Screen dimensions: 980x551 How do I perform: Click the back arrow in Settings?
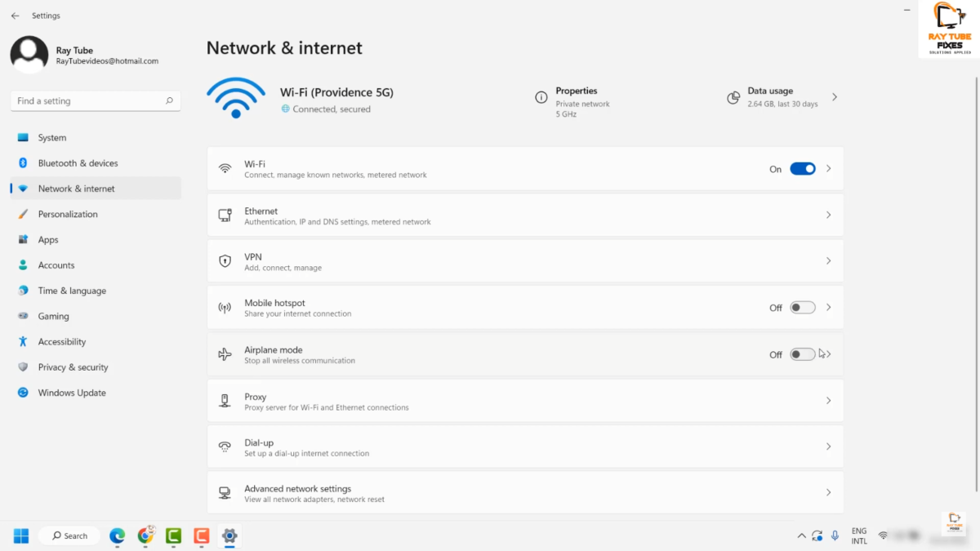point(16,16)
